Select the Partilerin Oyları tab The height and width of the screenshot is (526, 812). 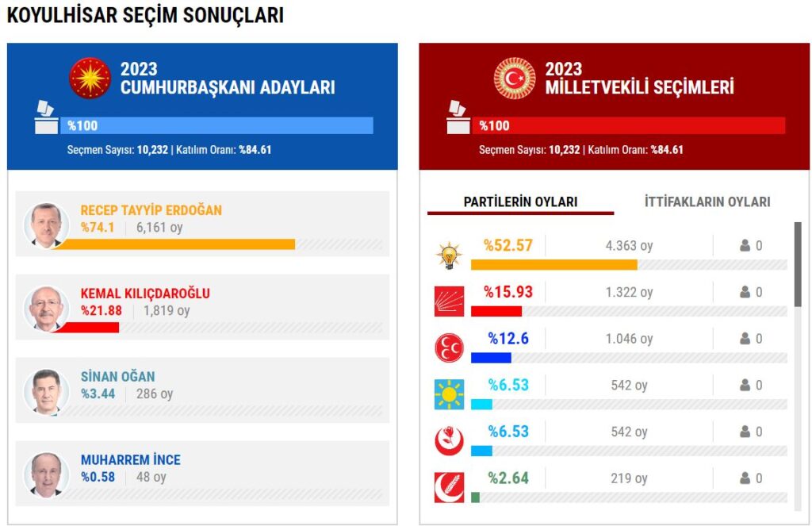click(x=520, y=202)
